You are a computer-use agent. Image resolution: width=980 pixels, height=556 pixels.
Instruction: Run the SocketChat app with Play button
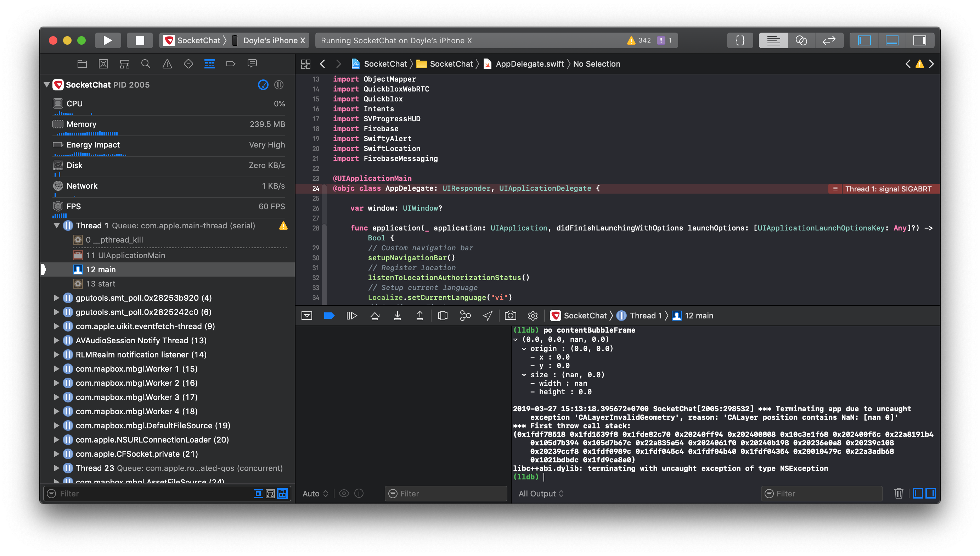tap(108, 40)
